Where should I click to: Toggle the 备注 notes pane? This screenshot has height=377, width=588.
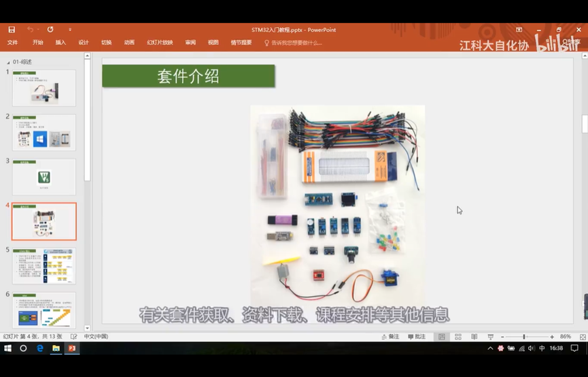[x=390, y=337]
